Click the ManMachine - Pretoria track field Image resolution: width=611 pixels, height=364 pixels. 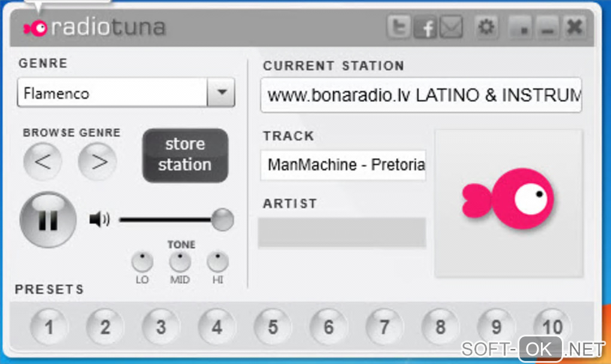point(343,165)
